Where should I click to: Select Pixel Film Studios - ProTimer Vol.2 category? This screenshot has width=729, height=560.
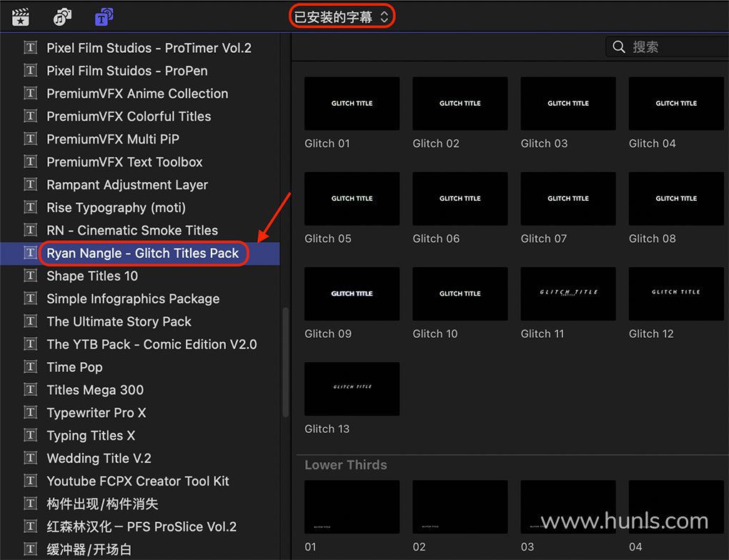[x=149, y=48]
